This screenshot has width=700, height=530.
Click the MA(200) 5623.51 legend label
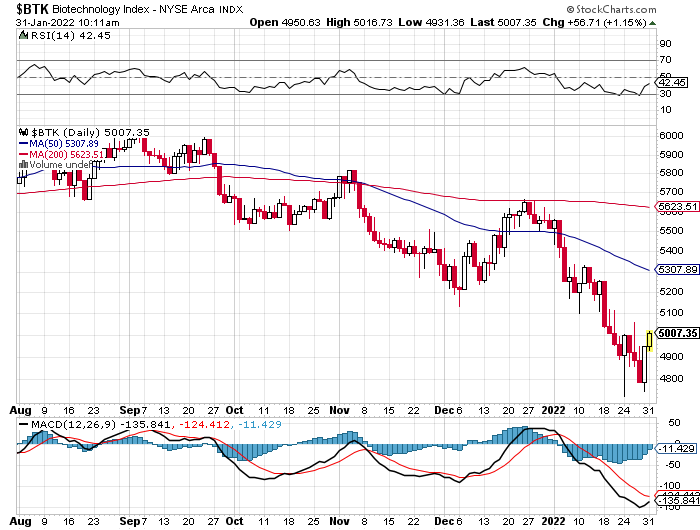tap(71, 154)
